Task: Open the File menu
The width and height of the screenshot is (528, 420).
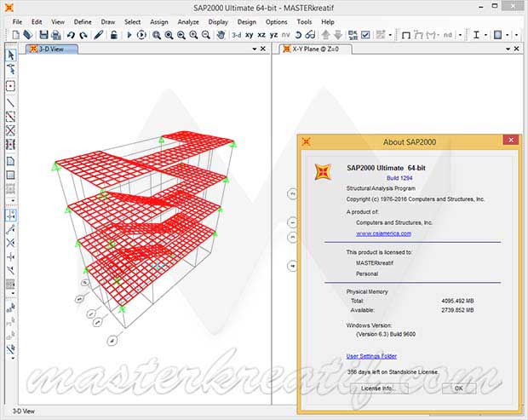Action: coord(17,22)
